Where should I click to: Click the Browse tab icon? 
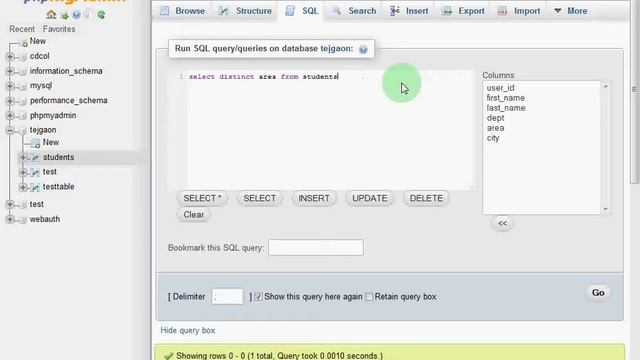[x=164, y=11]
